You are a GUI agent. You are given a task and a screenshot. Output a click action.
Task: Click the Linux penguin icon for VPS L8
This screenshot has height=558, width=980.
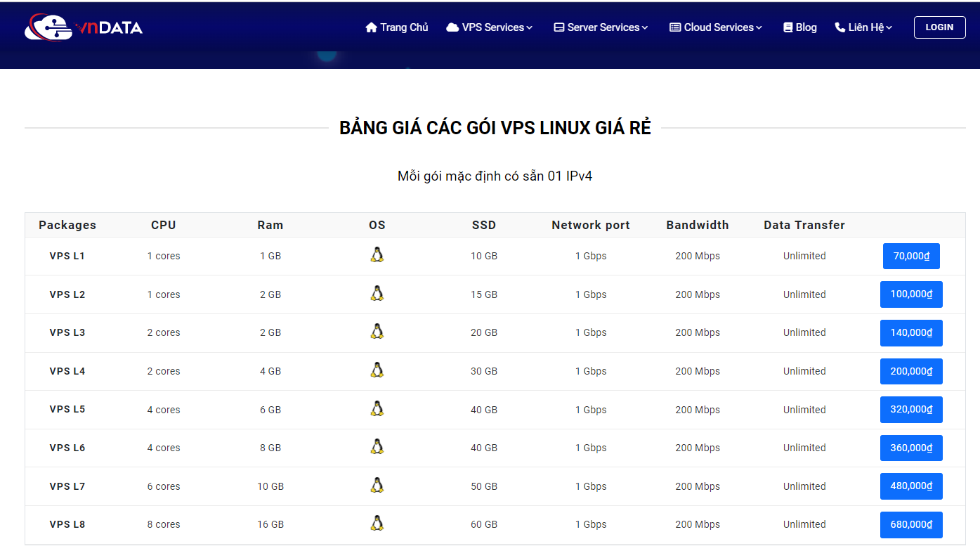point(377,523)
